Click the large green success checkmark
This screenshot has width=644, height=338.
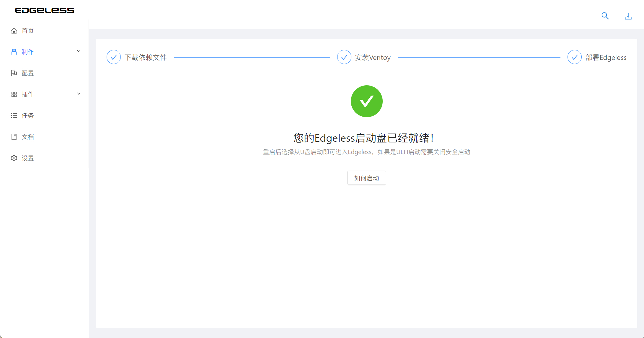pos(367,101)
